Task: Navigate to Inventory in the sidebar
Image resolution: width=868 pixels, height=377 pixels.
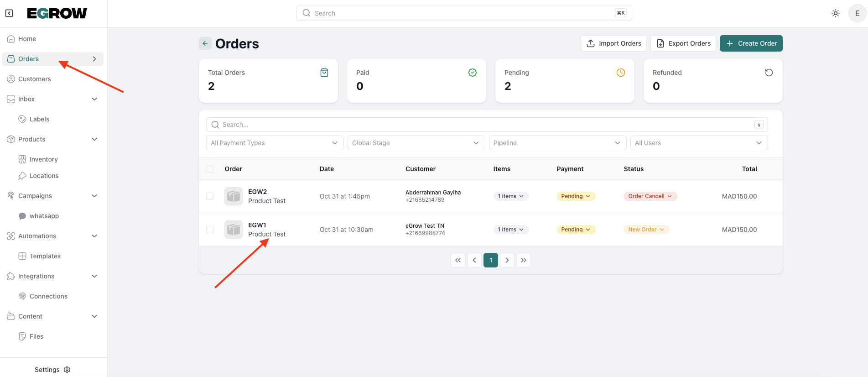Action: tap(44, 159)
